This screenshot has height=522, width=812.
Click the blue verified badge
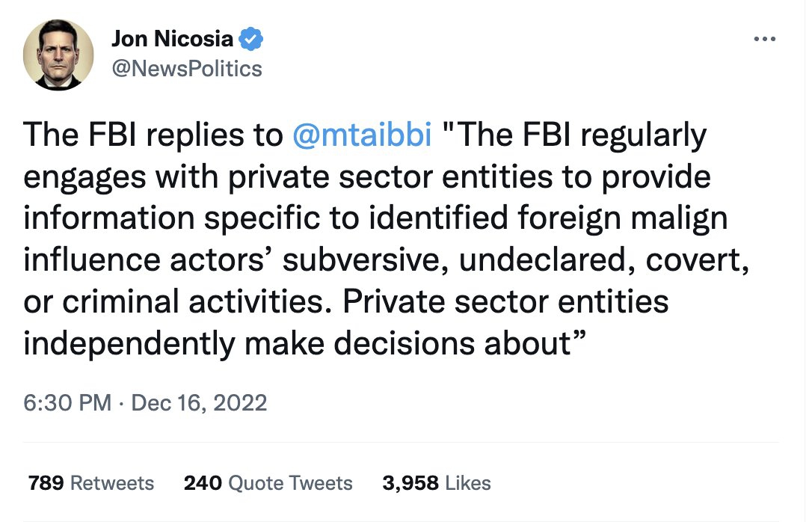(x=250, y=39)
